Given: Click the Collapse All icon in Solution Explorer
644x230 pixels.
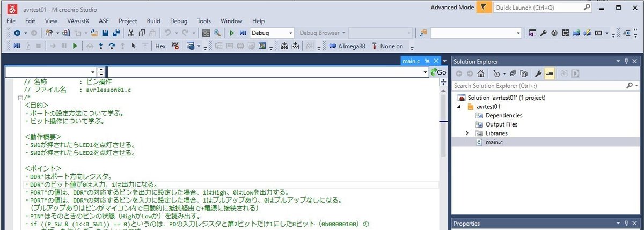Looking at the screenshot, I should [x=513, y=73].
